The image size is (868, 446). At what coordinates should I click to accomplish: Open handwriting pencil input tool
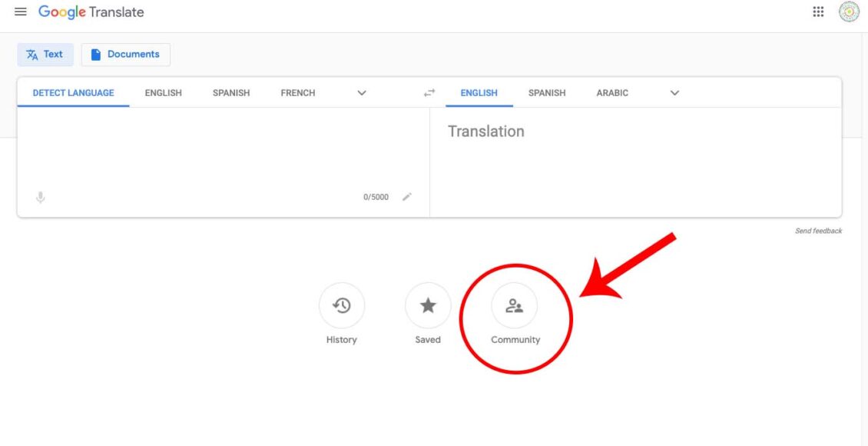coord(407,197)
